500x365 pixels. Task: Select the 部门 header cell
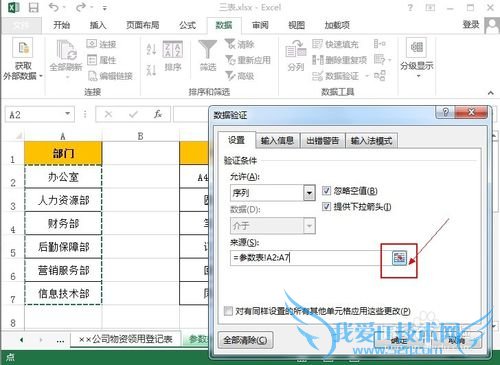click(x=63, y=153)
